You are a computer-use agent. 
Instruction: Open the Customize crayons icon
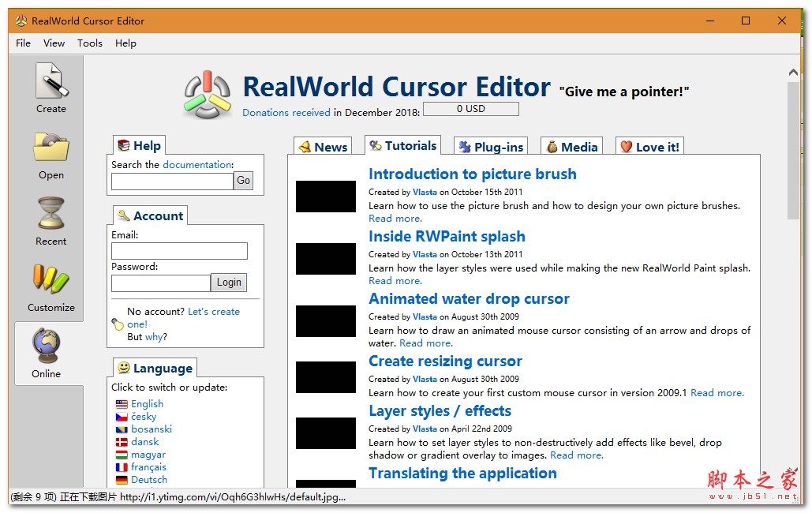coord(51,281)
